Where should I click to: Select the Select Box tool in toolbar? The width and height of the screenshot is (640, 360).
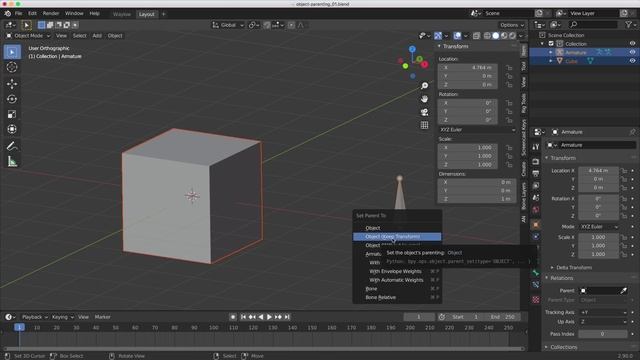[x=12, y=52]
